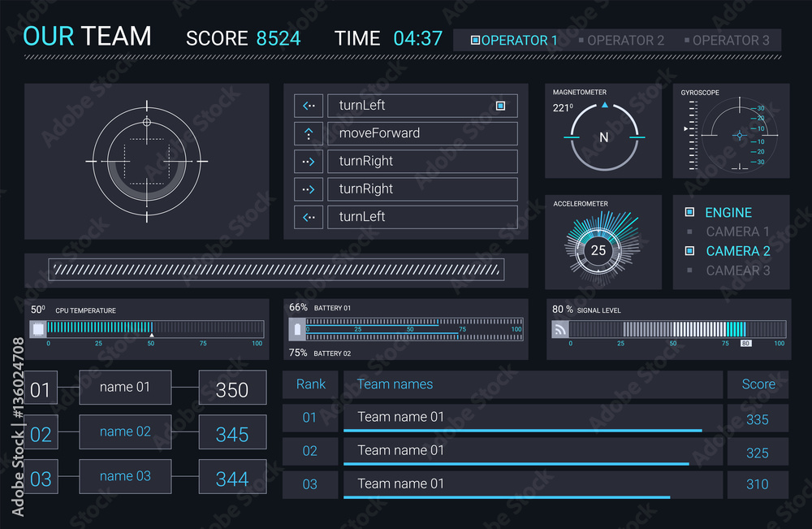
Task: Click the white triangle marker at CPU 50
Action: point(151,336)
